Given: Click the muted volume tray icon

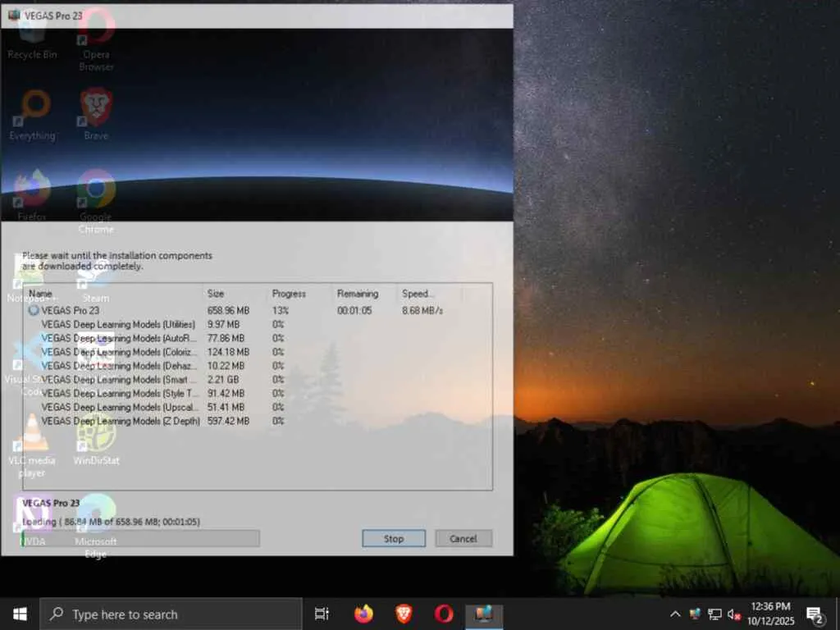Looking at the screenshot, I should [734, 614].
